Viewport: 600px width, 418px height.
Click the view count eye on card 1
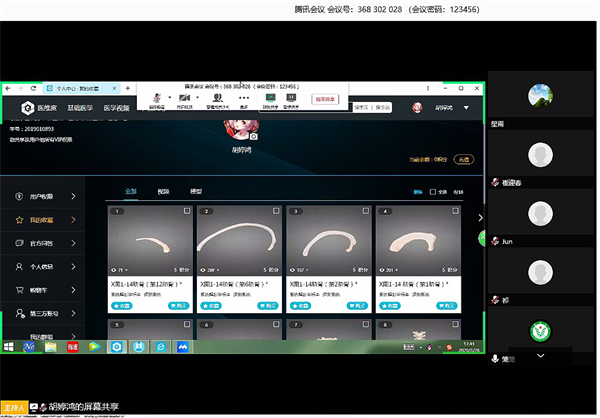(114, 270)
